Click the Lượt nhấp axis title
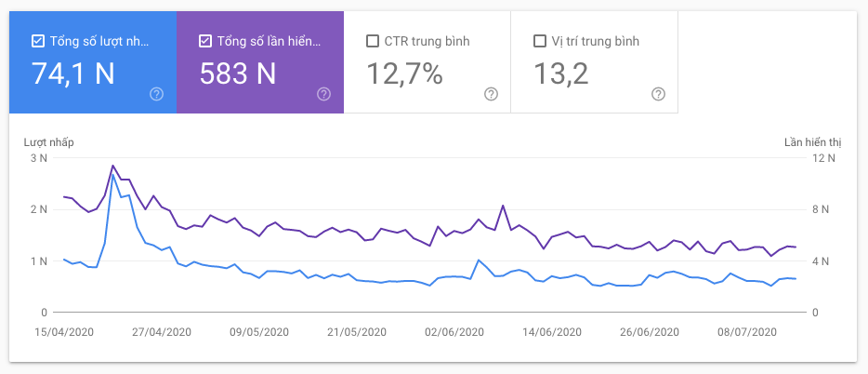868x374 pixels. coord(48,142)
